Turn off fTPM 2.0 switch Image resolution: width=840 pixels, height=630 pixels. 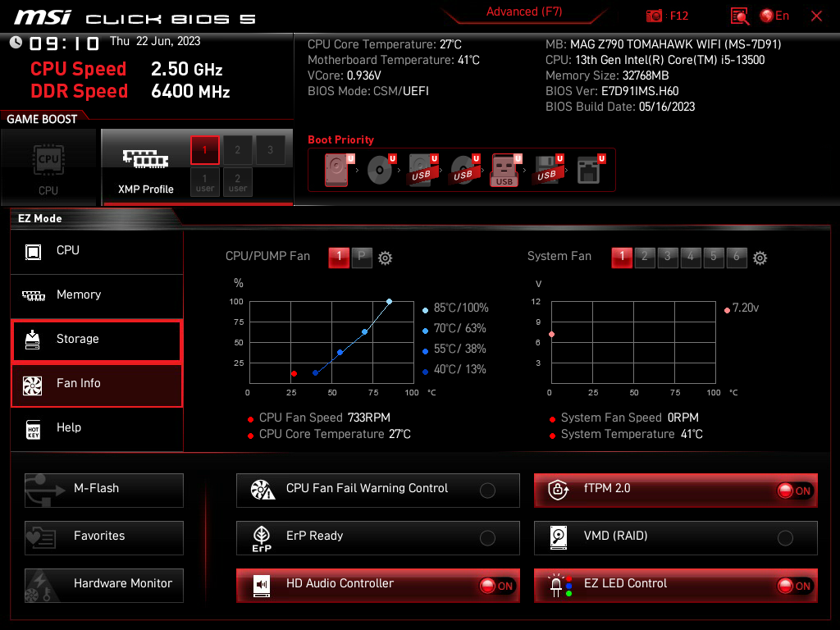(x=795, y=491)
